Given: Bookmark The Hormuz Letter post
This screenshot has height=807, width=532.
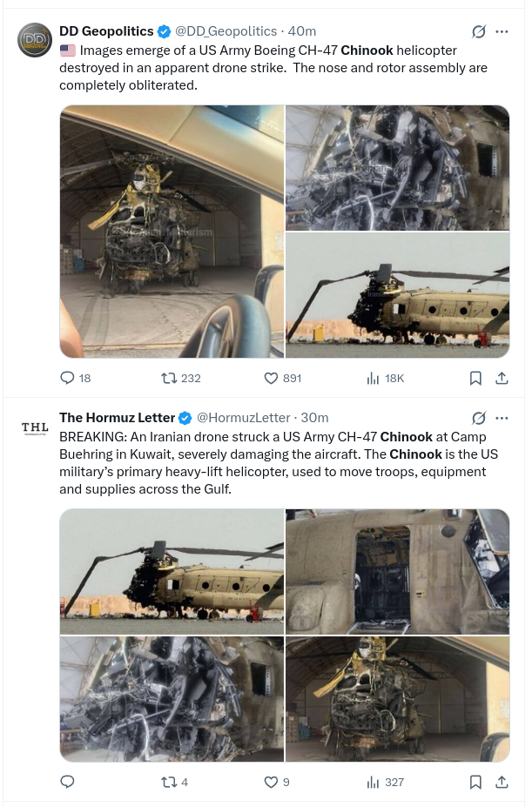Looking at the screenshot, I should [476, 783].
